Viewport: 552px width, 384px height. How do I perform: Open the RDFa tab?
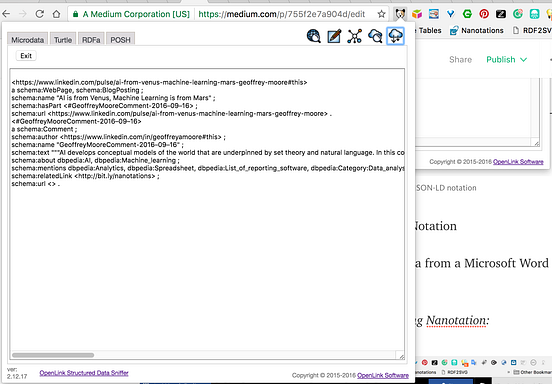point(91,40)
